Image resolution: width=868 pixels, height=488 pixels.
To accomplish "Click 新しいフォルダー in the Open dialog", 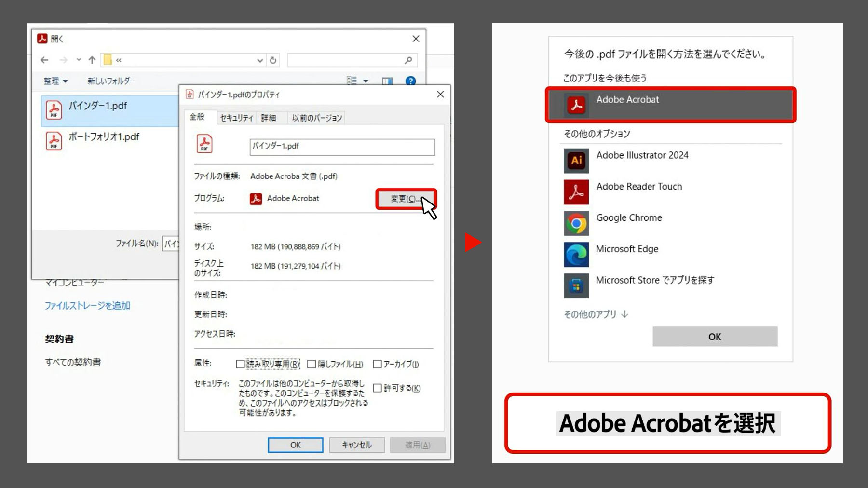I will point(111,81).
